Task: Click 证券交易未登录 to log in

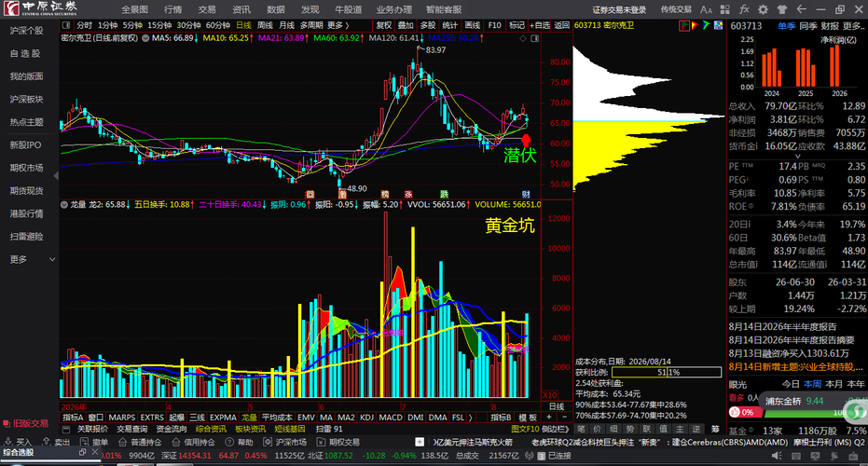Action: [619, 9]
